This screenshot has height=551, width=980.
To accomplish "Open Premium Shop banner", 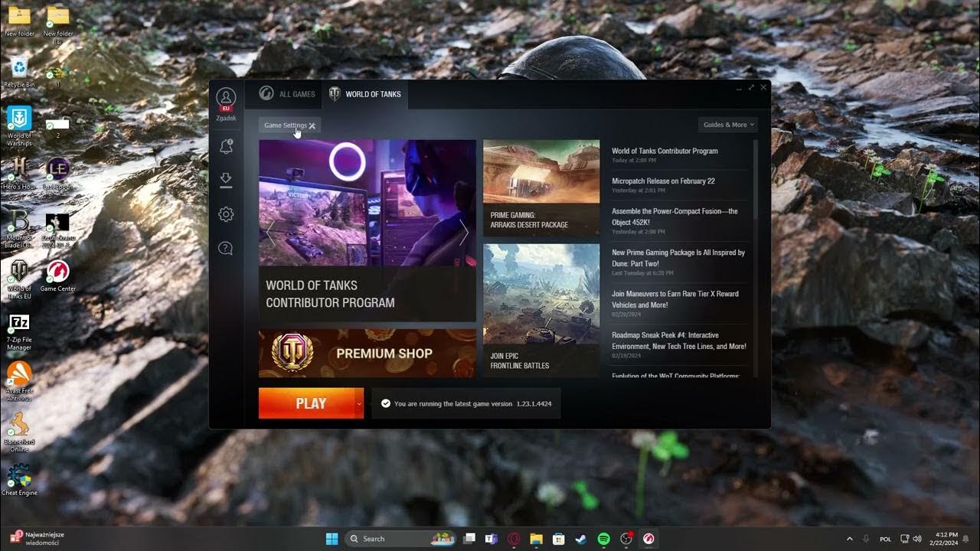I will pos(367,354).
